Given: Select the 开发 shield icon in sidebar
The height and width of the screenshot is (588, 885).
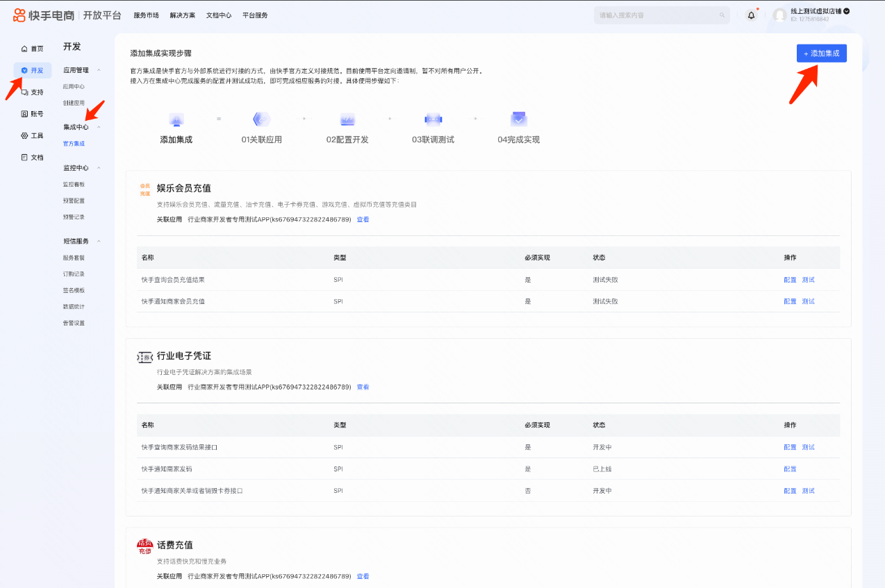Looking at the screenshot, I should [x=24, y=70].
